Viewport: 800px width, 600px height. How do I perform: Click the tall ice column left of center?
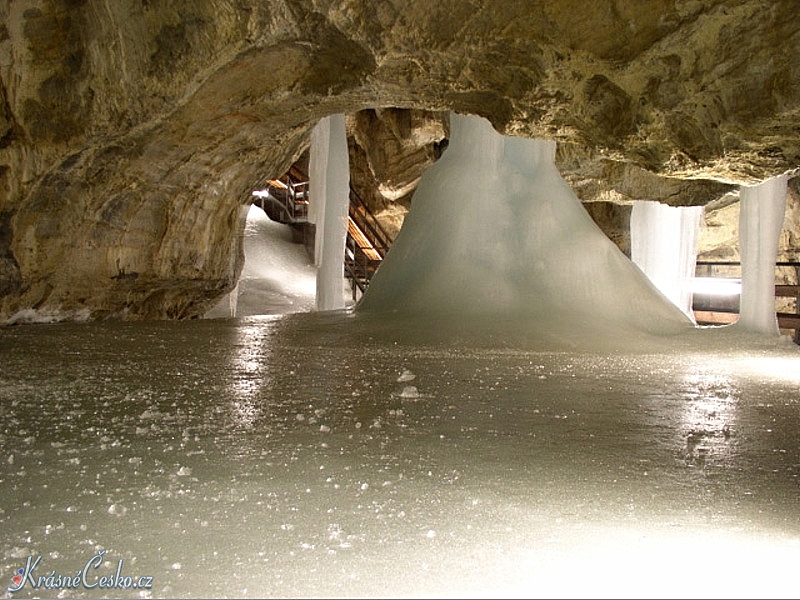(x=330, y=210)
